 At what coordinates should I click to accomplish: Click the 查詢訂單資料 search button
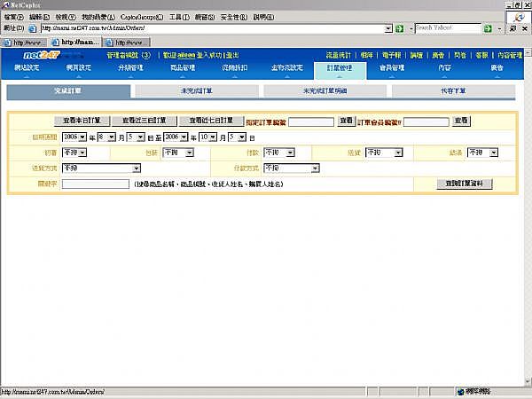[465, 184]
